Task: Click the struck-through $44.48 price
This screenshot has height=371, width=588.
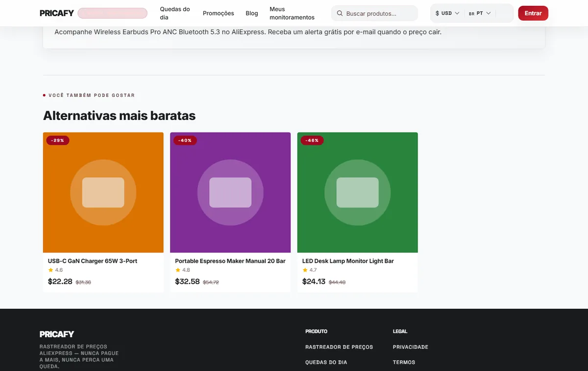Action: 337,282
